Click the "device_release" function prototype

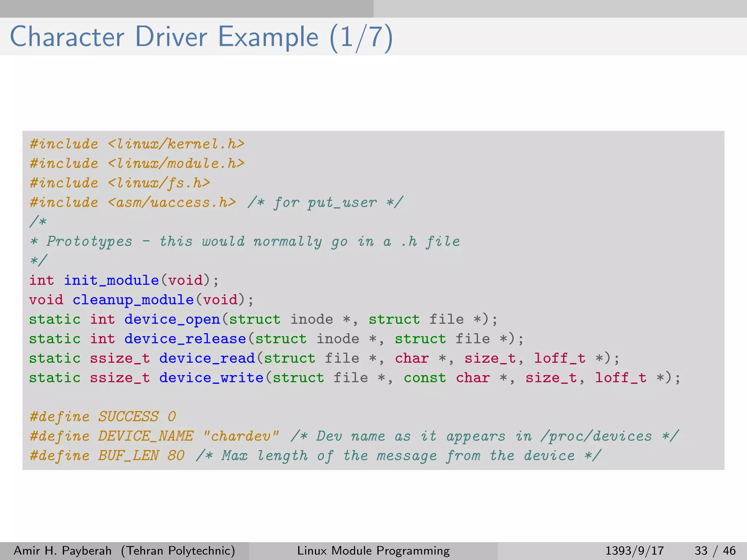[x=276, y=339]
